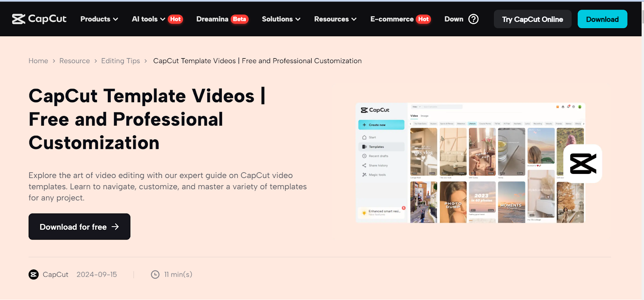This screenshot has width=644, height=300.
Task: Open the PHOTO DUMP template thumbnail
Action: (453, 202)
